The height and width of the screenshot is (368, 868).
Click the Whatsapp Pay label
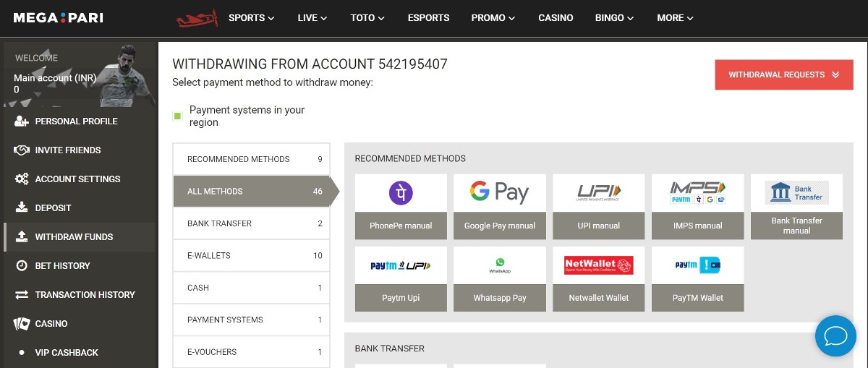tap(500, 298)
